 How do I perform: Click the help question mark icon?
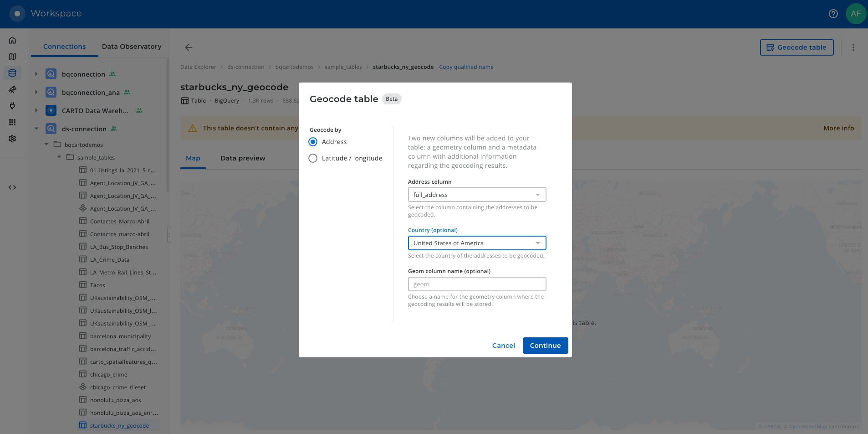833,14
